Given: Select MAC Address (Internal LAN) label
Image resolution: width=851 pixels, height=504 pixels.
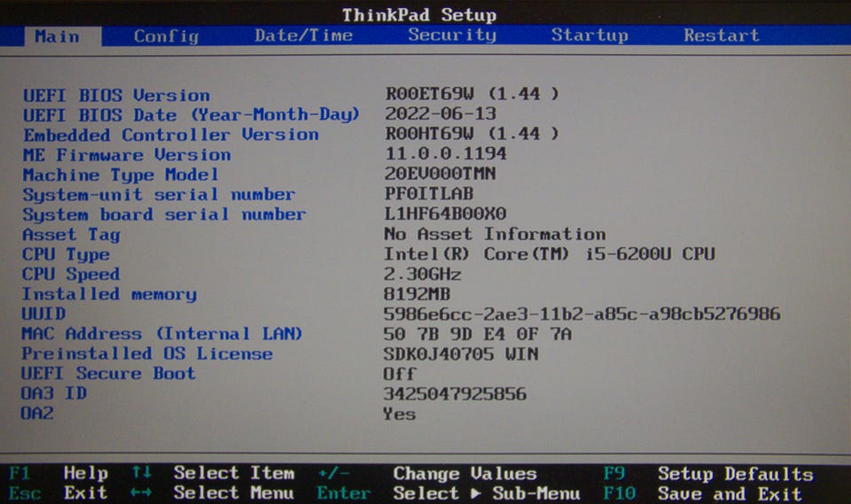Looking at the screenshot, I should pyautogui.click(x=161, y=334).
